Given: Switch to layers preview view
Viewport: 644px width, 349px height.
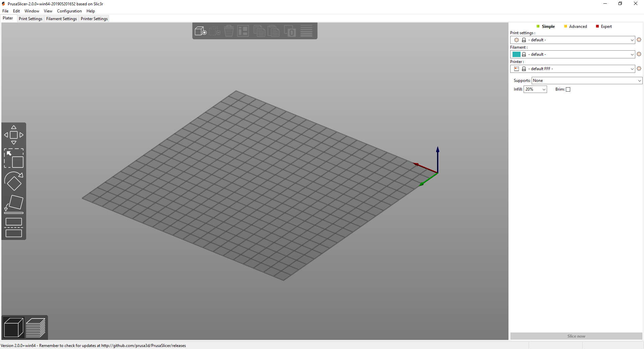Looking at the screenshot, I should [x=36, y=328].
